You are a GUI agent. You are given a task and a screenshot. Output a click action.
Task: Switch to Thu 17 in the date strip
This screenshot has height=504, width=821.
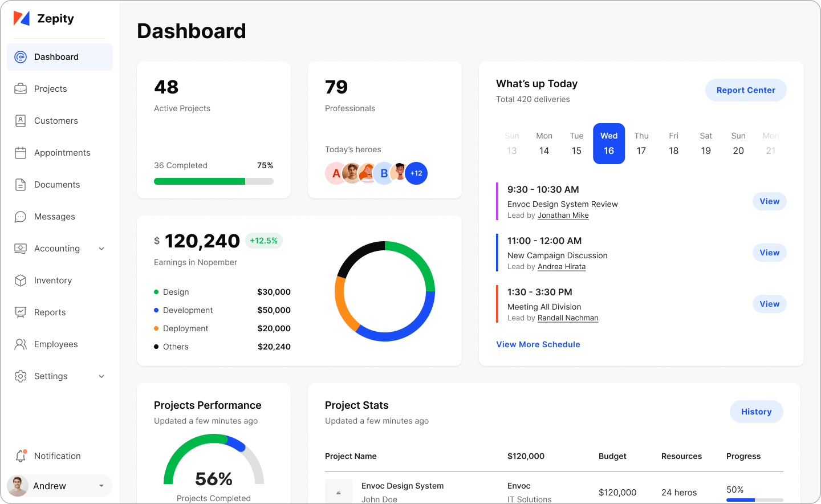[x=641, y=144]
